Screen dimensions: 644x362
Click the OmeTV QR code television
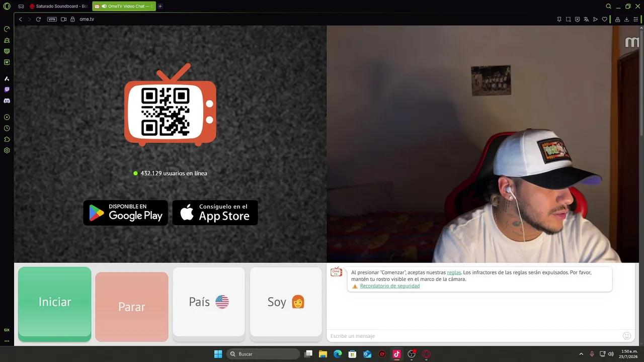click(x=171, y=105)
